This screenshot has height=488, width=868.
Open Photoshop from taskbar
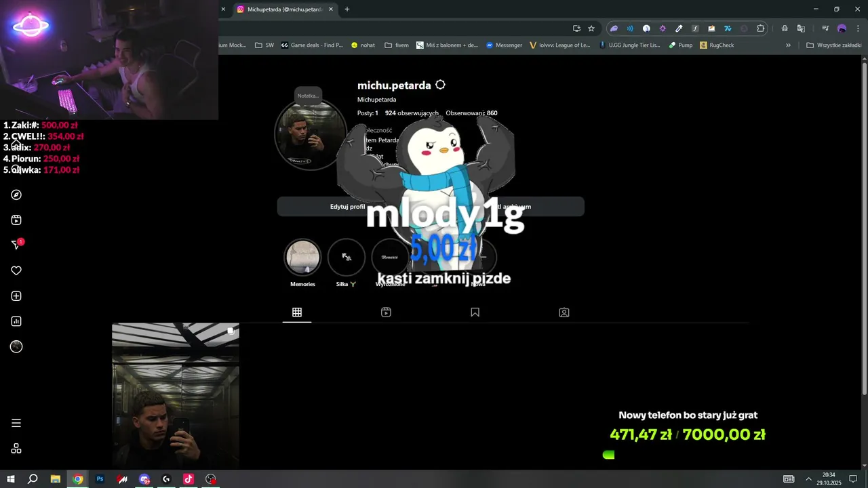[x=100, y=479]
